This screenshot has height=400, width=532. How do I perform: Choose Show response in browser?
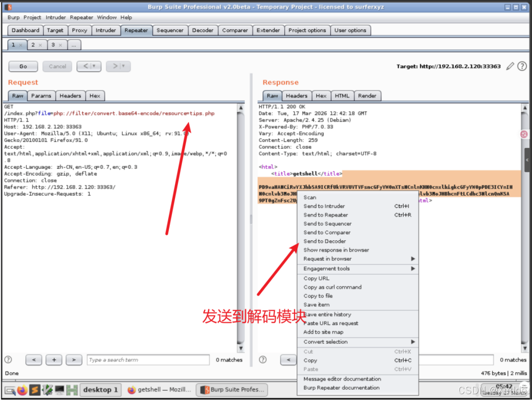pos(357,250)
